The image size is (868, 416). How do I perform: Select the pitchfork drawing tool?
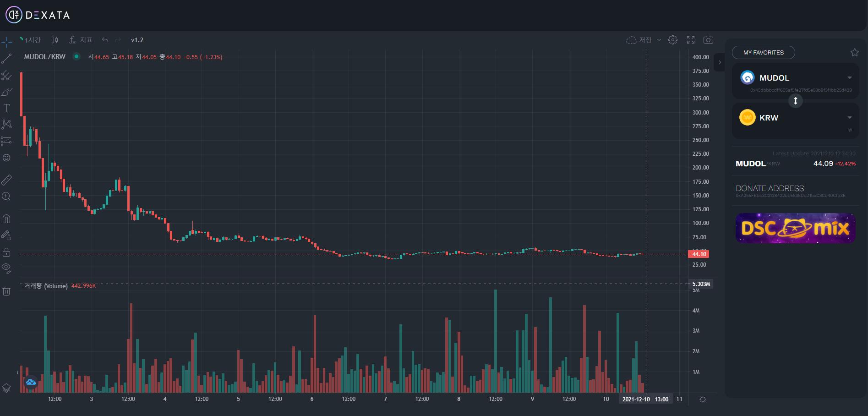[6, 76]
